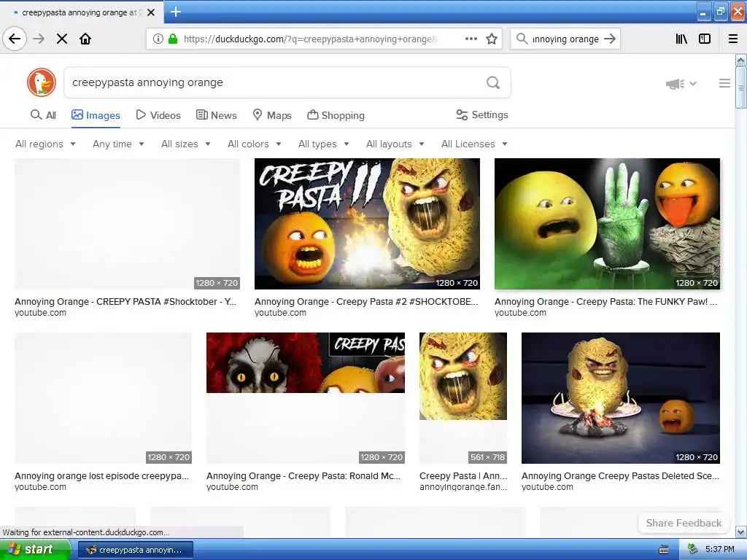Stop loading the page

click(x=62, y=39)
